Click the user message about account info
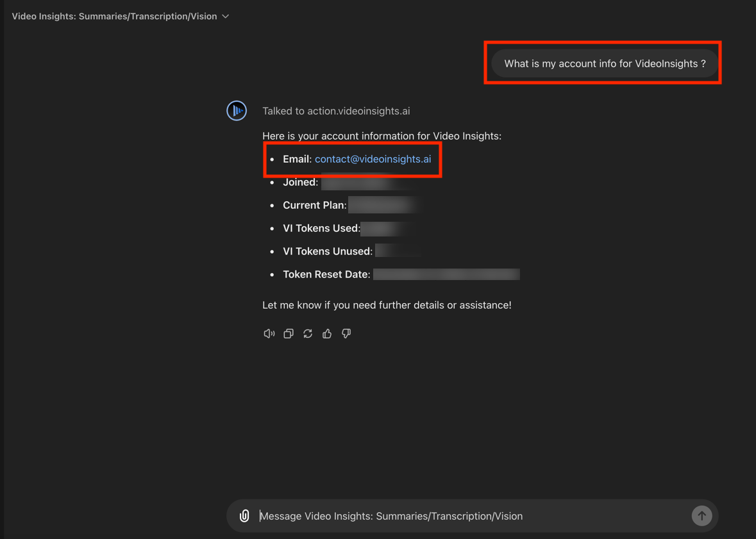Screen dimensions: 756x539 click(x=605, y=63)
